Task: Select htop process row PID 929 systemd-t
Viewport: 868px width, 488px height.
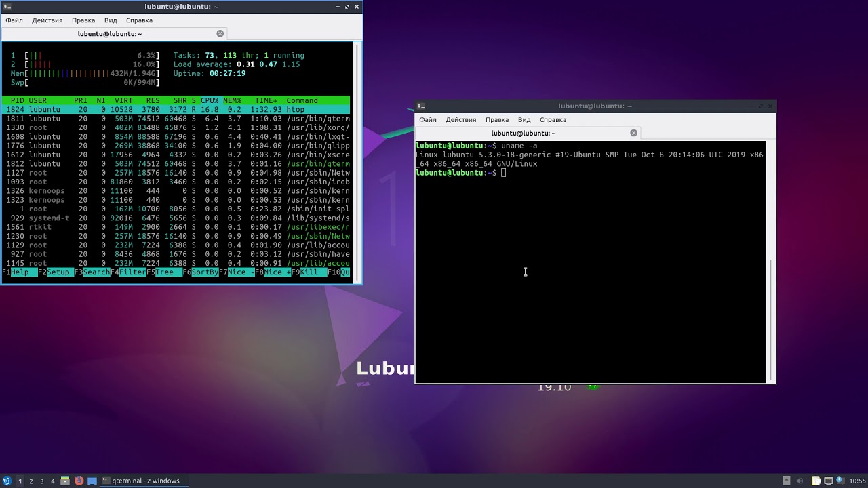Action: coord(176,218)
